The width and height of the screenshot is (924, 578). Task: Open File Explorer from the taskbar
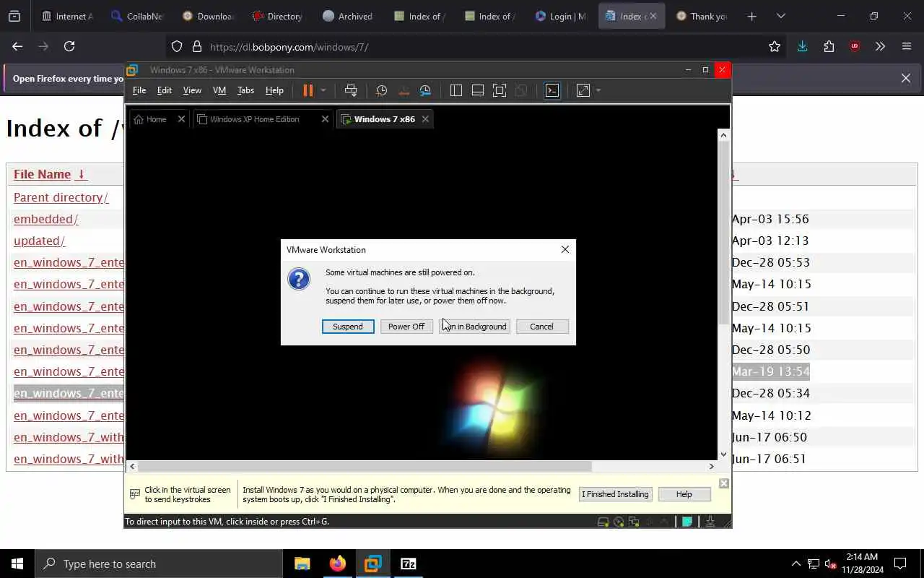point(302,564)
